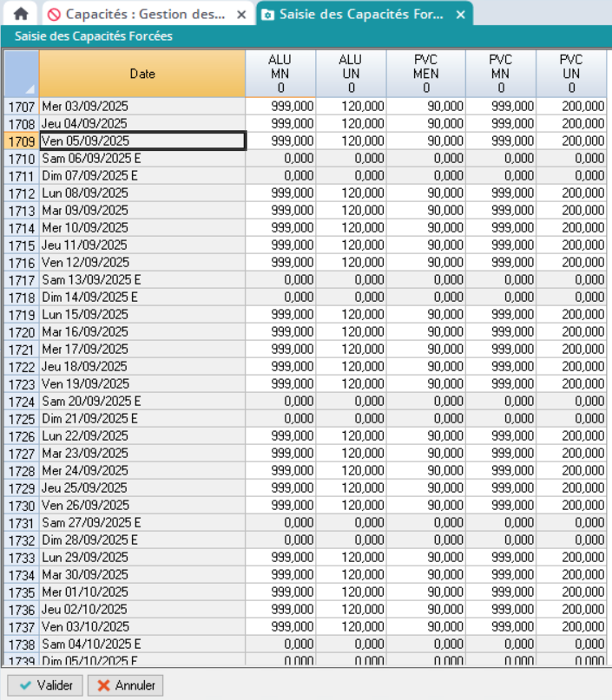Select the ALU MN column header
Image resolution: width=612 pixels, height=700 pixels.
coord(280,74)
